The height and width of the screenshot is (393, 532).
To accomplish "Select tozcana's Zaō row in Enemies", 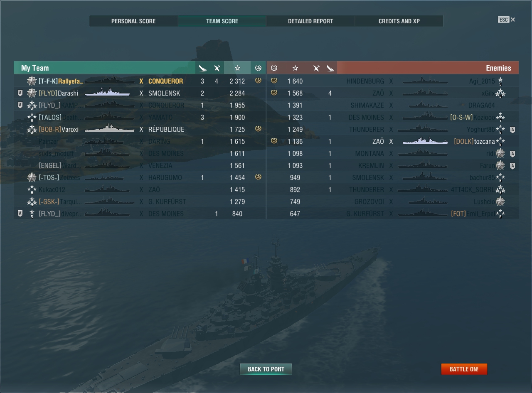I will point(393,141).
